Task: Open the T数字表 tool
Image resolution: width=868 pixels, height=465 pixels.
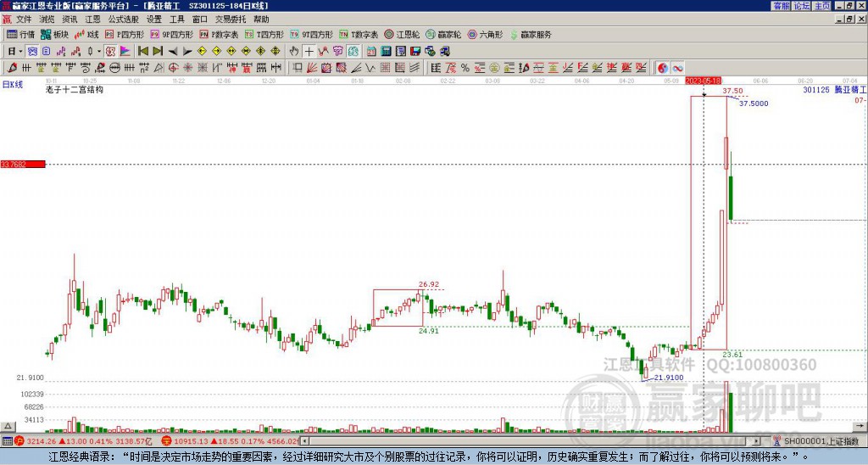Action: point(359,34)
